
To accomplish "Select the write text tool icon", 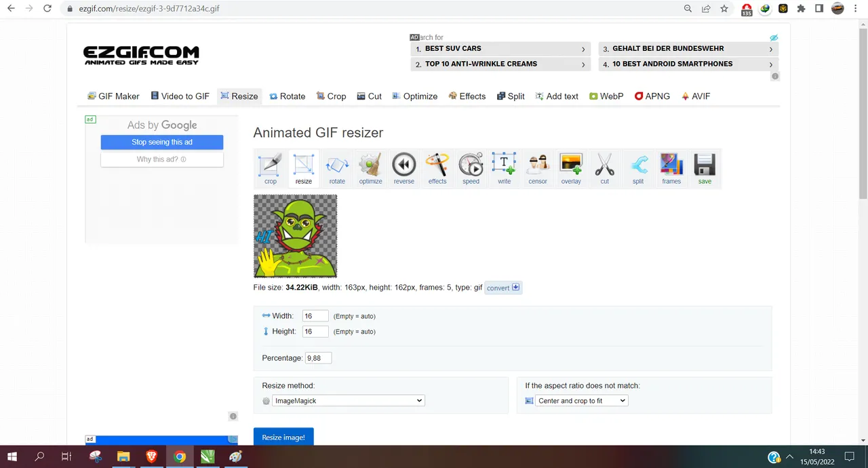I will coord(504,168).
